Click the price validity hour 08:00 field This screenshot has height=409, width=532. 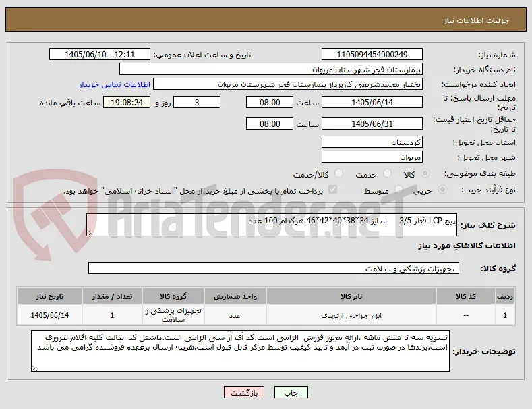click(x=270, y=124)
